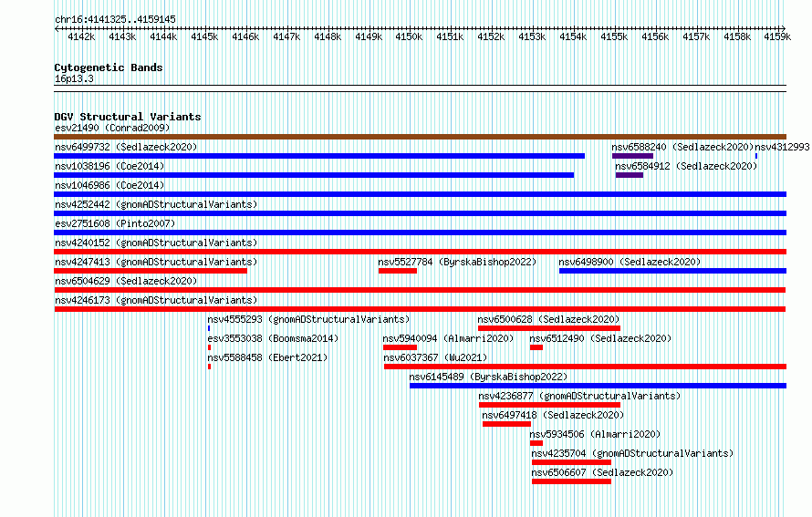812x517 pixels.
Task: Click nsv4247413 (gnomADStructuralVariants) label
Action: 156,262
